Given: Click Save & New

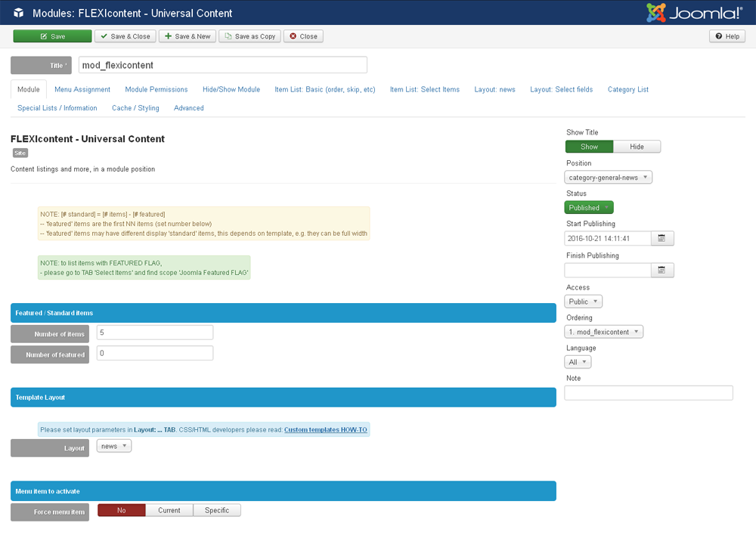Looking at the screenshot, I should (187, 36).
